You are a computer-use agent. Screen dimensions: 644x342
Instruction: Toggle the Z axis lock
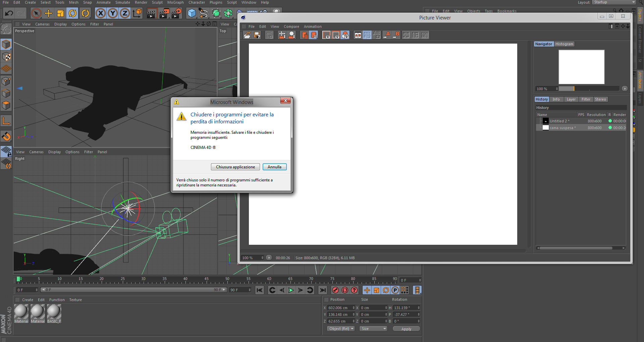(125, 13)
